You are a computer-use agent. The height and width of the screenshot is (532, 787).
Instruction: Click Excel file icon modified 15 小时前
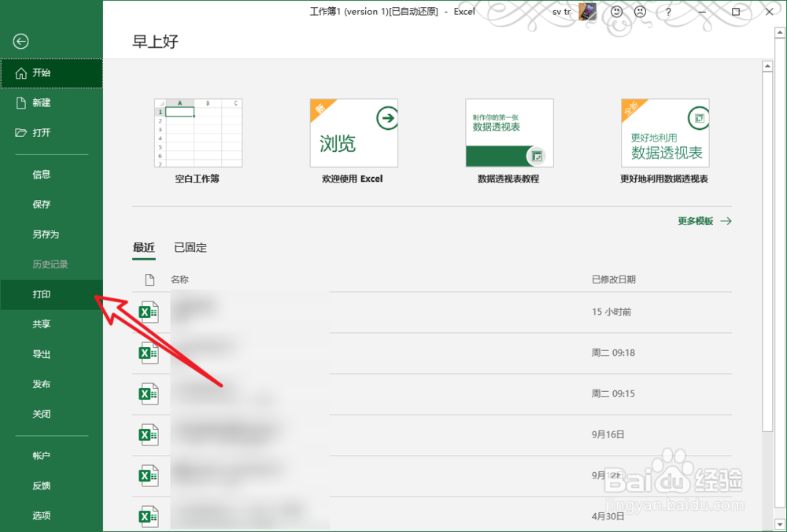pyautogui.click(x=149, y=312)
